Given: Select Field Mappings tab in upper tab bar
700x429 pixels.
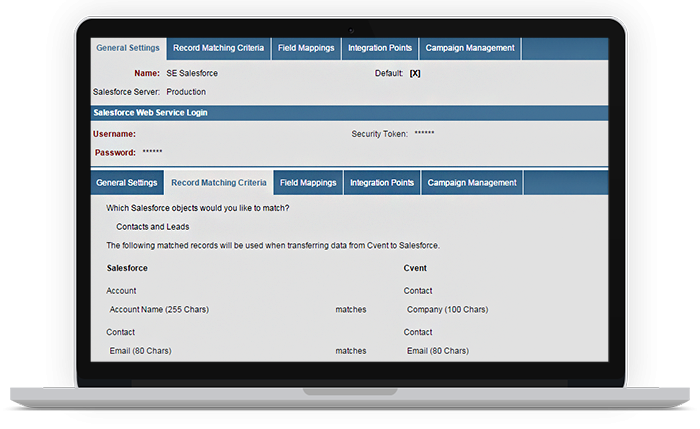Looking at the screenshot, I should pyautogui.click(x=306, y=48).
